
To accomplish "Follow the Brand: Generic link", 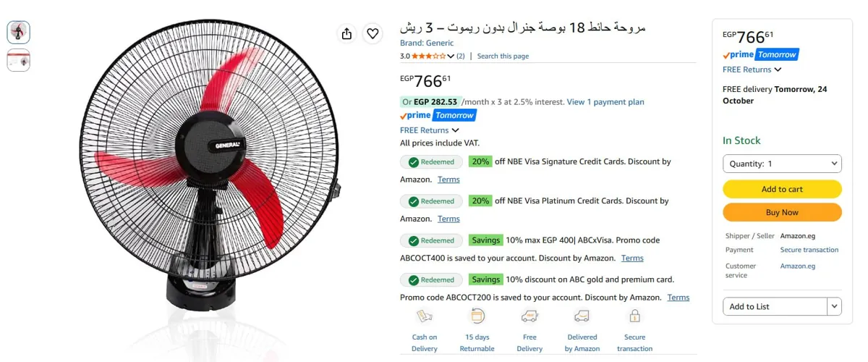I will pyautogui.click(x=427, y=43).
